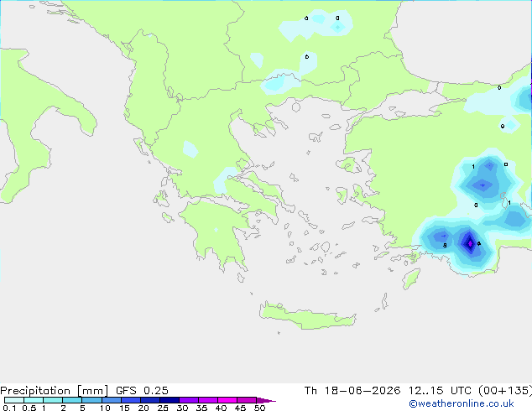Click the '(00+135)' forecast offset text

505,391
